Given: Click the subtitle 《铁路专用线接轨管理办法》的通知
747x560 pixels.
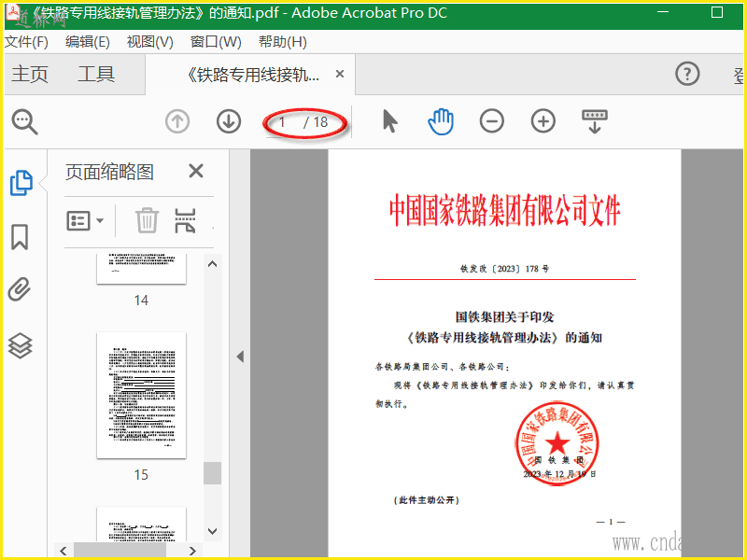Looking at the screenshot, I should pos(504,338).
